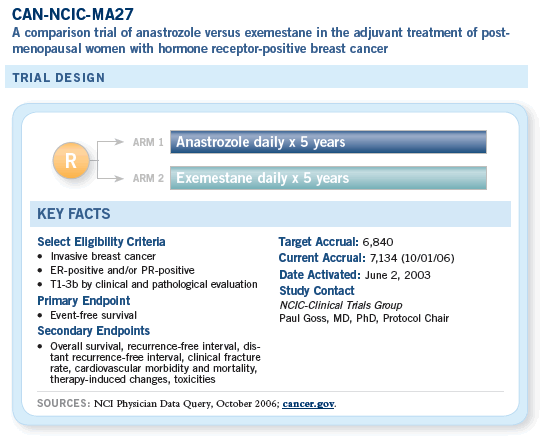
Task: Click the TRIAL DESIGN header bar
Action: click(x=266, y=77)
